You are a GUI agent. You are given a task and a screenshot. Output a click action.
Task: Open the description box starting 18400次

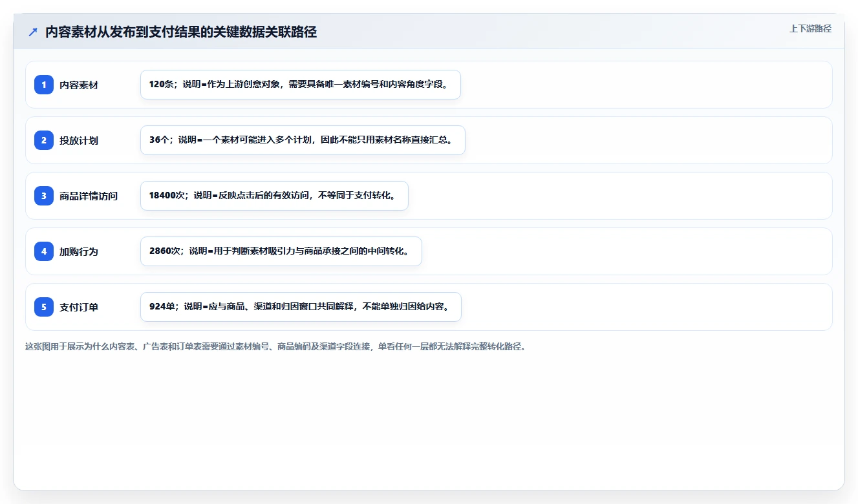274,196
